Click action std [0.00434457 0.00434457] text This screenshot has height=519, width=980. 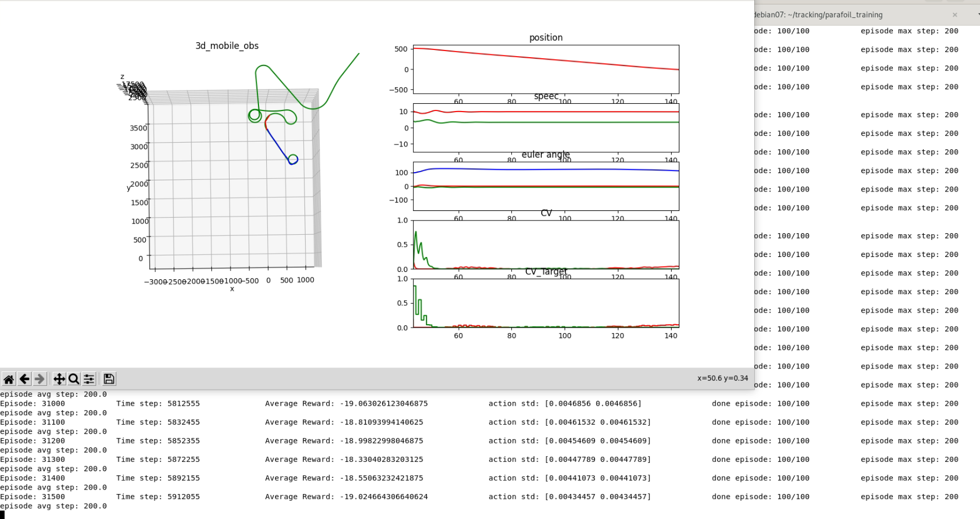point(570,497)
